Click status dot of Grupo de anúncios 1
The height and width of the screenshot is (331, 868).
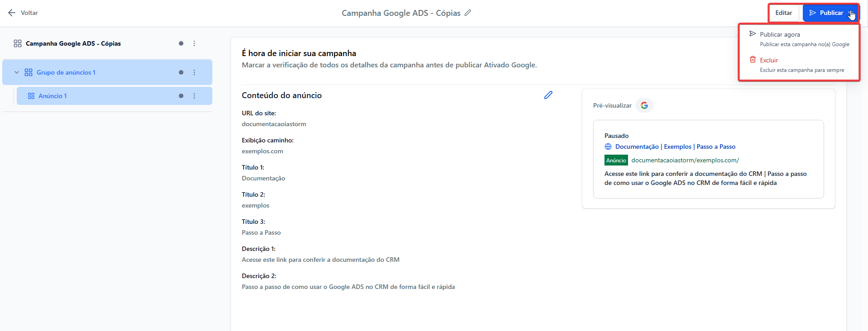point(181,72)
